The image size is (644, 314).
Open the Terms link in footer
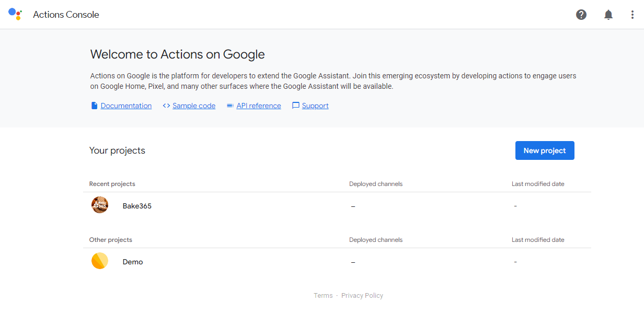click(323, 296)
